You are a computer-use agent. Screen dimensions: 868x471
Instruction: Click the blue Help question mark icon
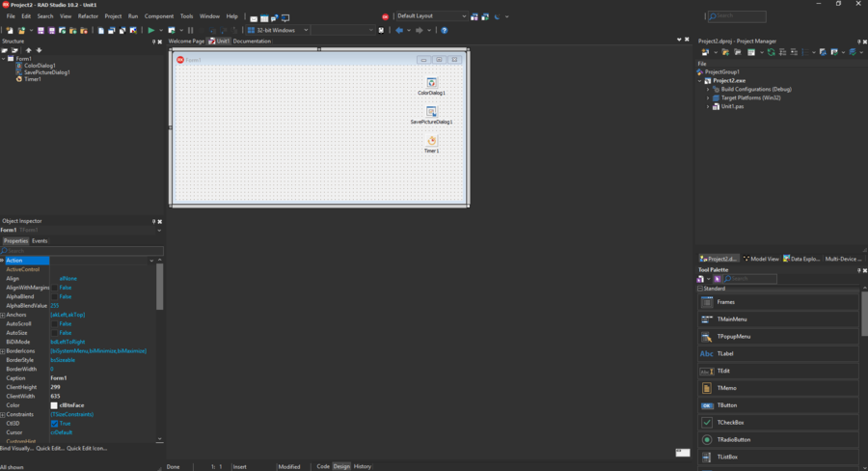click(444, 31)
